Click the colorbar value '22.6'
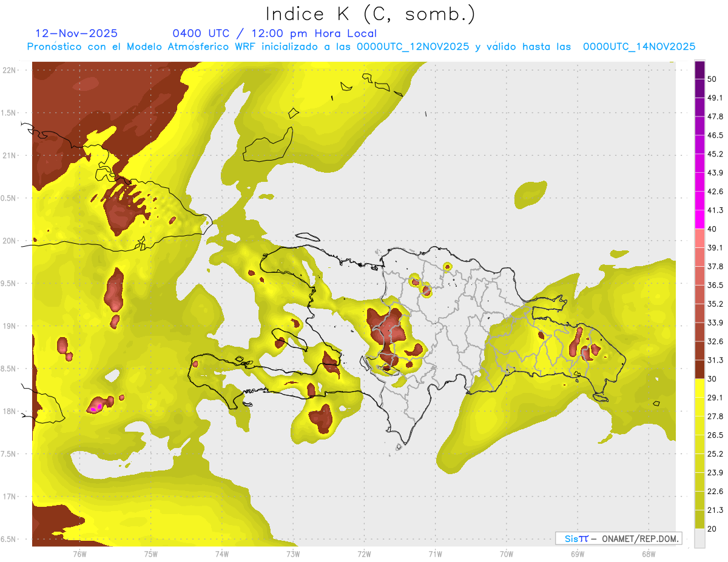This screenshot has height=562, width=728. tap(715, 491)
